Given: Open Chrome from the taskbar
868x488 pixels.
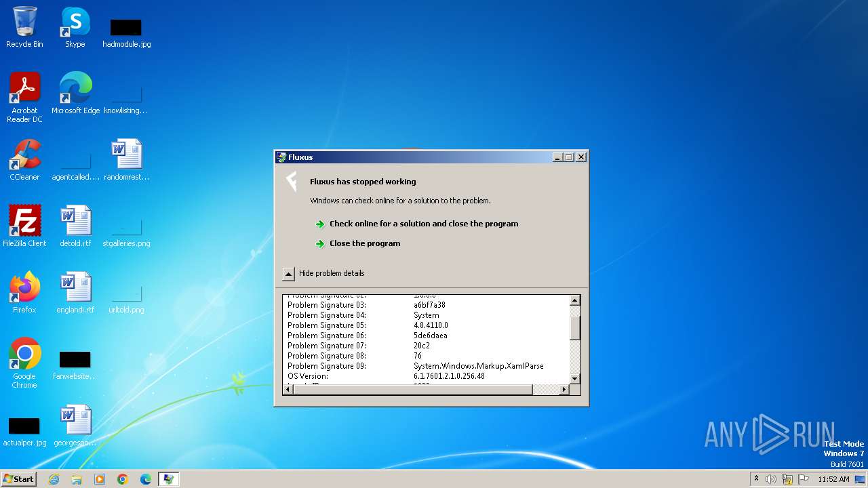Looking at the screenshot, I should (123, 479).
